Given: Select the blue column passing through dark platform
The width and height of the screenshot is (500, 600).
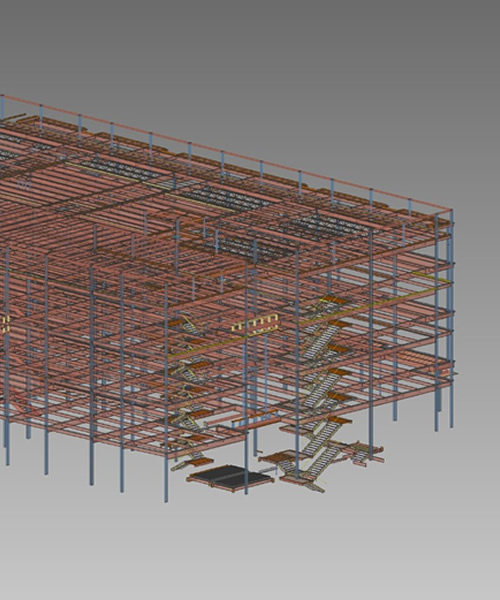Looking at the screenshot, I should (x=246, y=379).
